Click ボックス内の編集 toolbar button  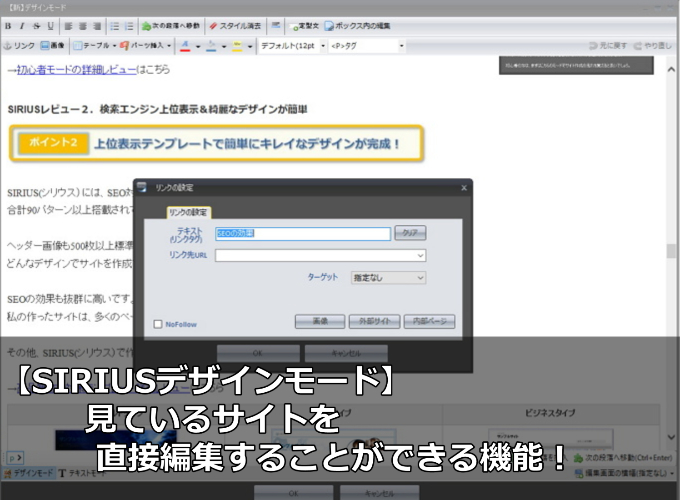(358, 26)
